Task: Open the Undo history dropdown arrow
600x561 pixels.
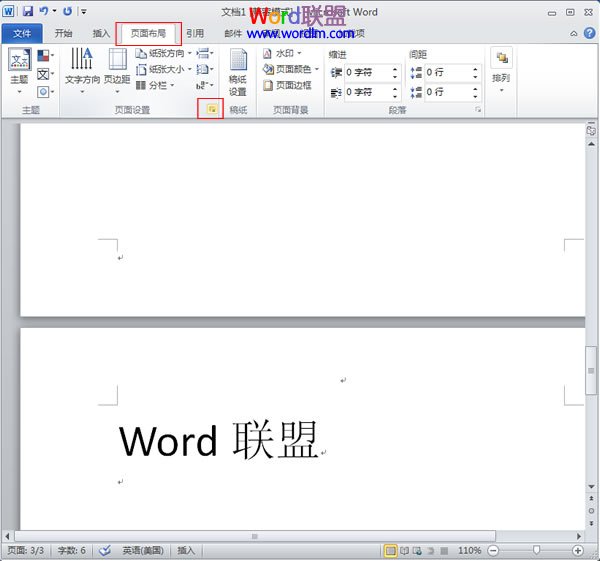Action: pos(54,11)
